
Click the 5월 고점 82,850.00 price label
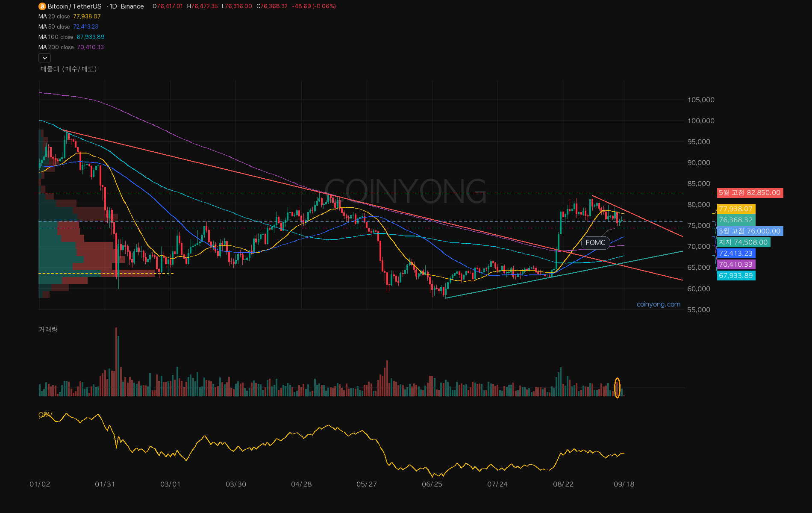[750, 193]
